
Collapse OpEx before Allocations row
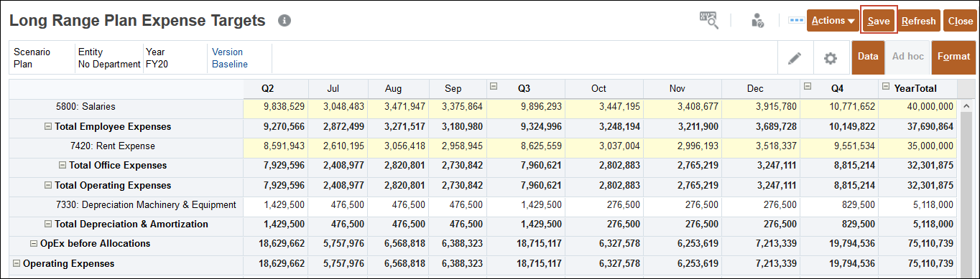click(34, 244)
